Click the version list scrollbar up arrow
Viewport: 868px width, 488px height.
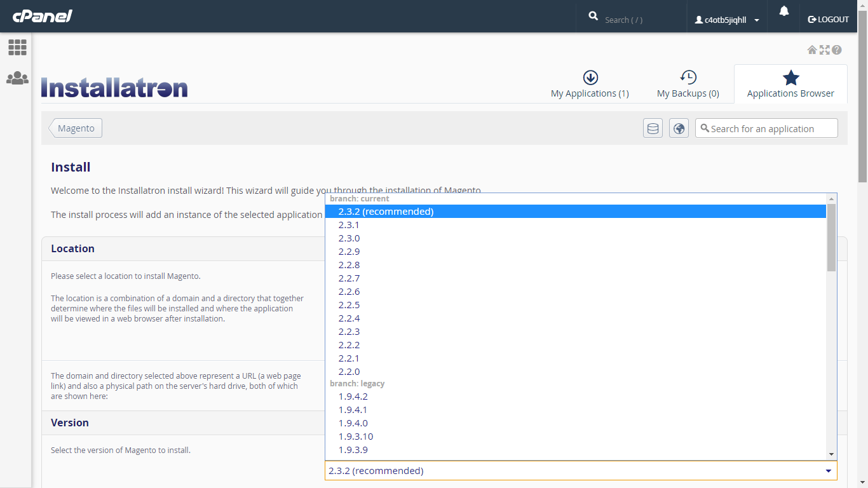[831, 198]
